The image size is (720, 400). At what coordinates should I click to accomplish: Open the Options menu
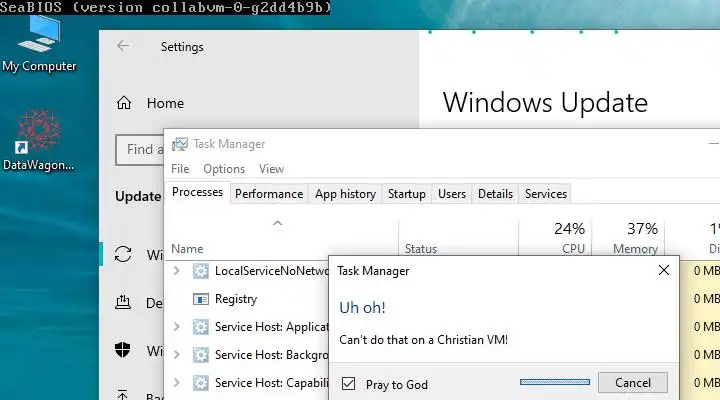point(224,169)
